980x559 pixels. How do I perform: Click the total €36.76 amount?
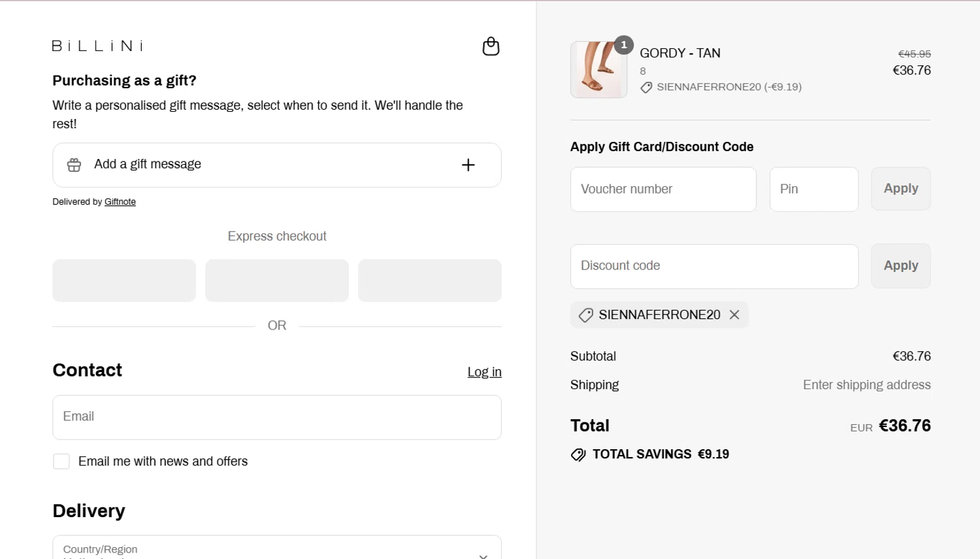905,426
